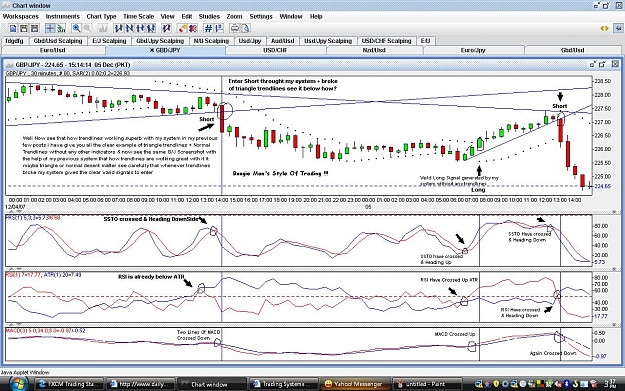Open the Studies menu
The width and height of the screenshot is (625, 391).
point(209,16)
